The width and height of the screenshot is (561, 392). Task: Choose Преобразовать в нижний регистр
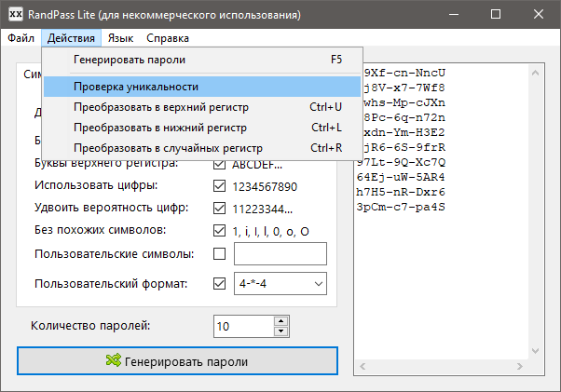tap(202, 128)
